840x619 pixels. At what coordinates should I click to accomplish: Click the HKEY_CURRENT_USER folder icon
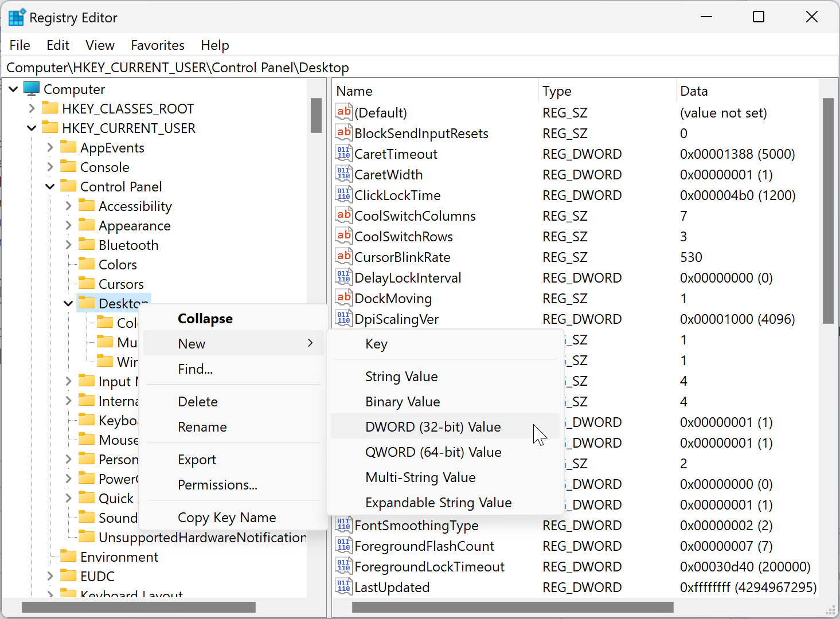pyautogui.click(x=50, y=128)
